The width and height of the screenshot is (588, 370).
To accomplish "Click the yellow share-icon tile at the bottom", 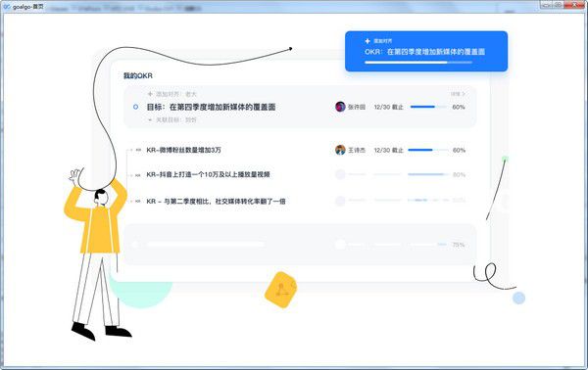I will 281,290.
